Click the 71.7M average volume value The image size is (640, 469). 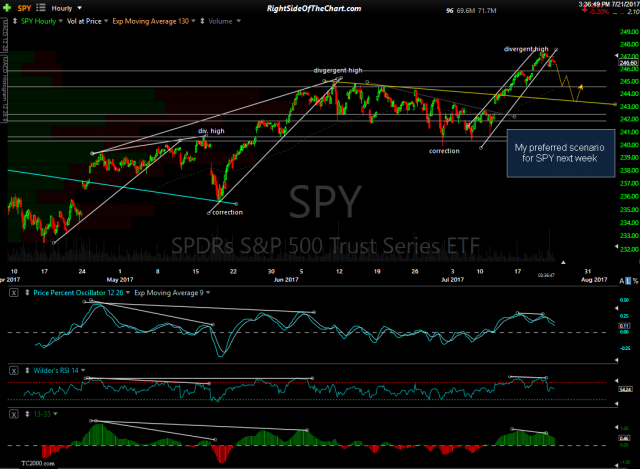tap(487, 11)
